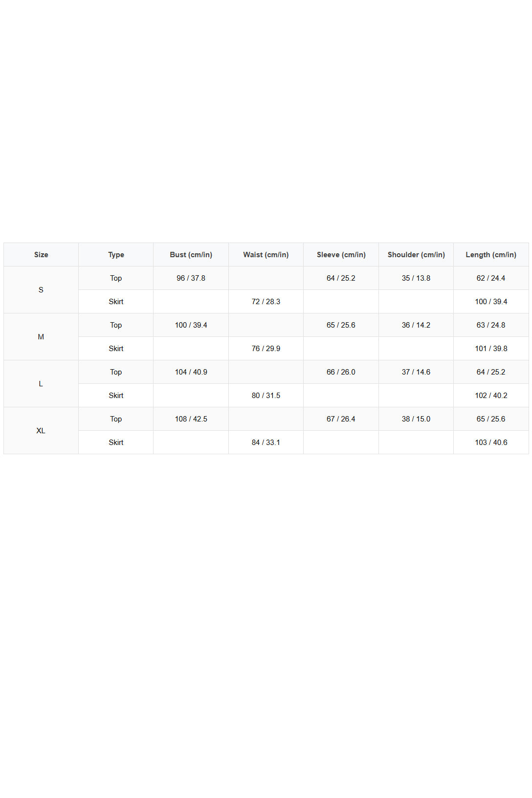Click the Shoulder (cm/in) column header
This screenshot has height=798, width=532.
[x=416, y=255]
